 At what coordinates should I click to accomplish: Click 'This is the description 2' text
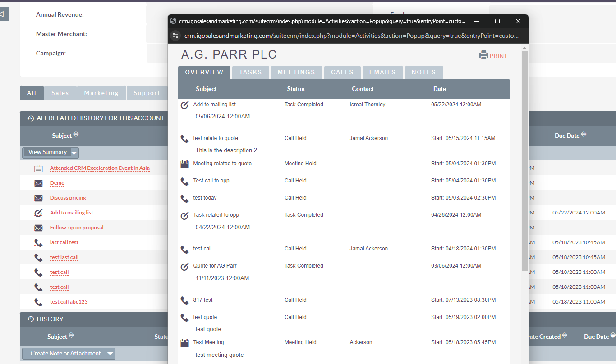click(226, 150)
